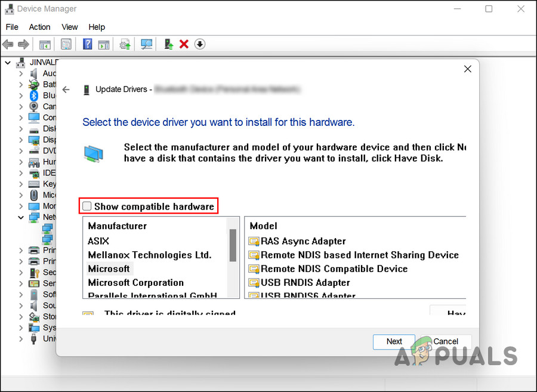Viewport: 537px width, 392px height.
Task: Click the Cameras category icon
Action: tap(34, 106)
